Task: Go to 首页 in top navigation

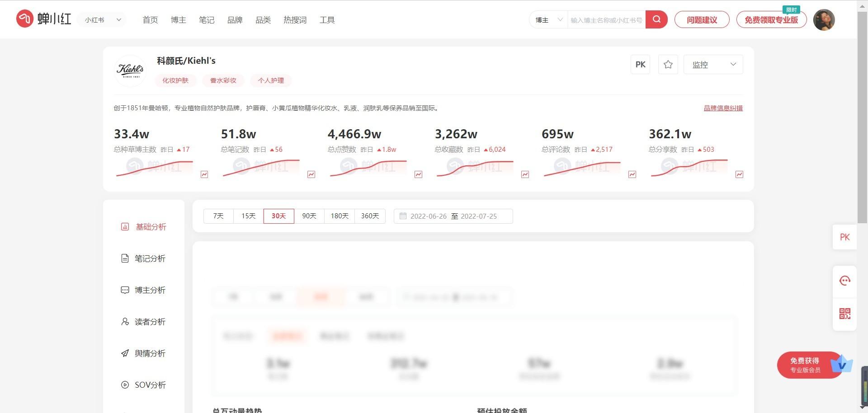Action: coord(150,20)
